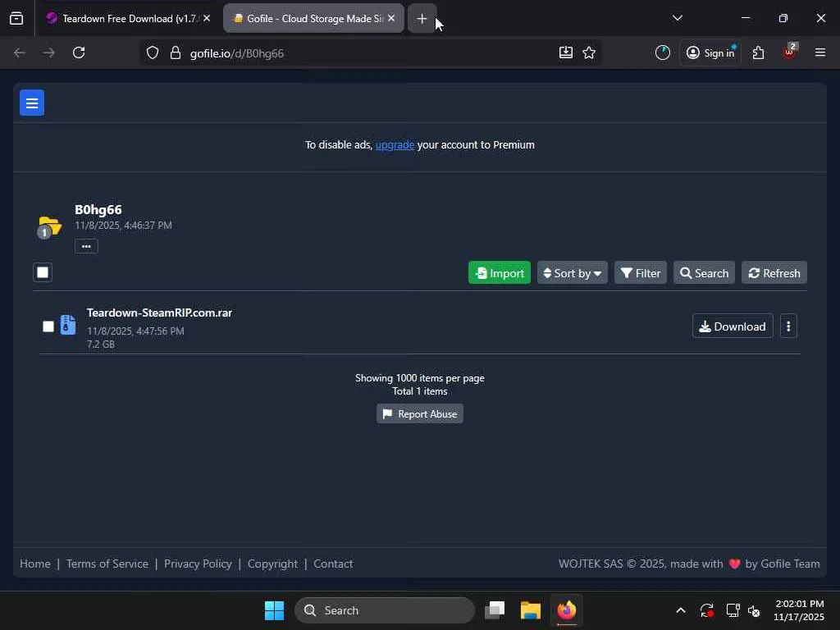Click the B0hg66 folder icon
The width and height of the screenshot is (840, 630).
pyautogui.click(x=49, y=227)
